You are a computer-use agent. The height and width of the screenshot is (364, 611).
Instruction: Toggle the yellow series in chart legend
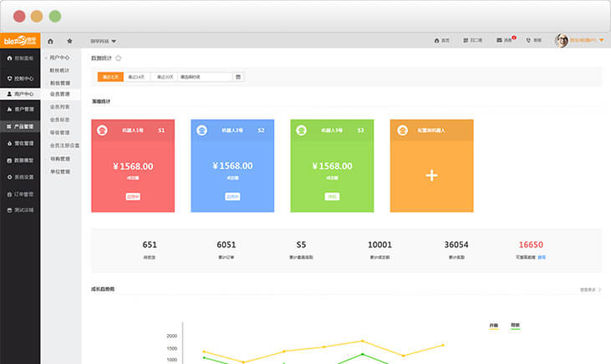tap(493, 326)
